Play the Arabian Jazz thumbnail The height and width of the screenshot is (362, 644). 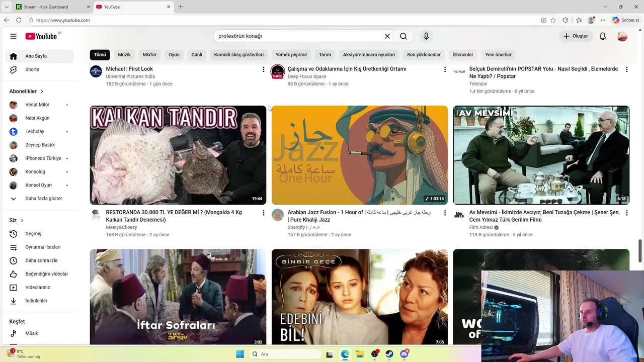tap(360, 155)
